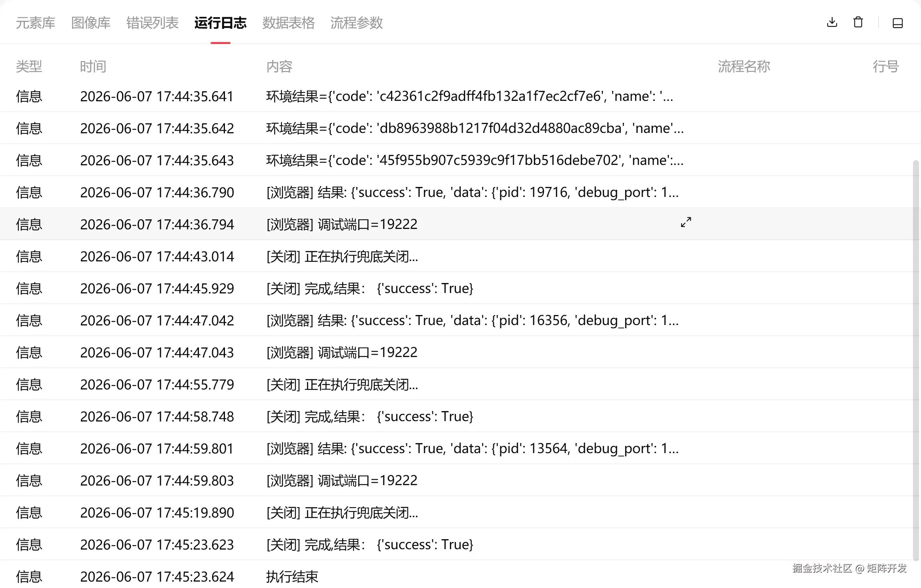Screen dimensions: 921x588
Task: Open the 流程参数 tab
Action: [357, 23]
